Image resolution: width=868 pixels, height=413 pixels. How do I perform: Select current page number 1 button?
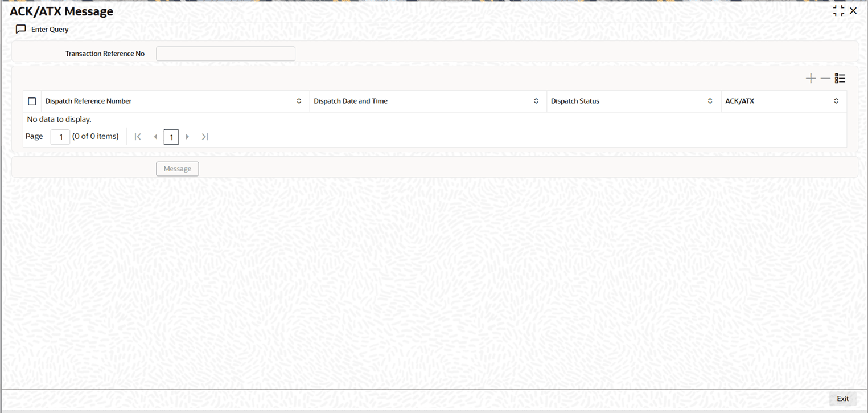[171, 137]
